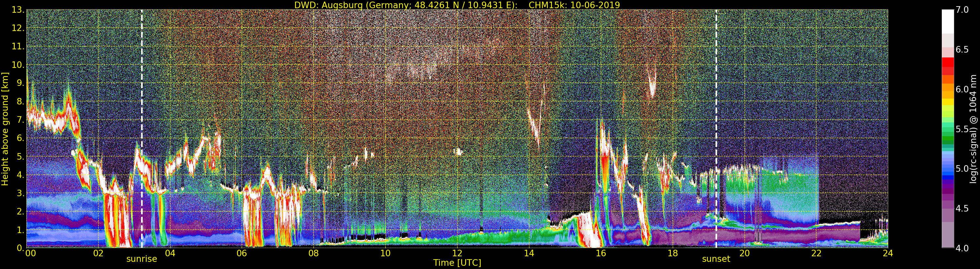This screenshot has height=269, width=980.
Task: Select the white dashed sunrise marker line
Action: click(142, 129)
